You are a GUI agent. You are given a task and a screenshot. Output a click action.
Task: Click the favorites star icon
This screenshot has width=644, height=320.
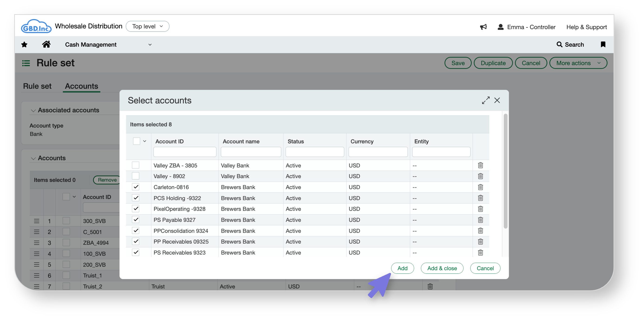[24, 45]
